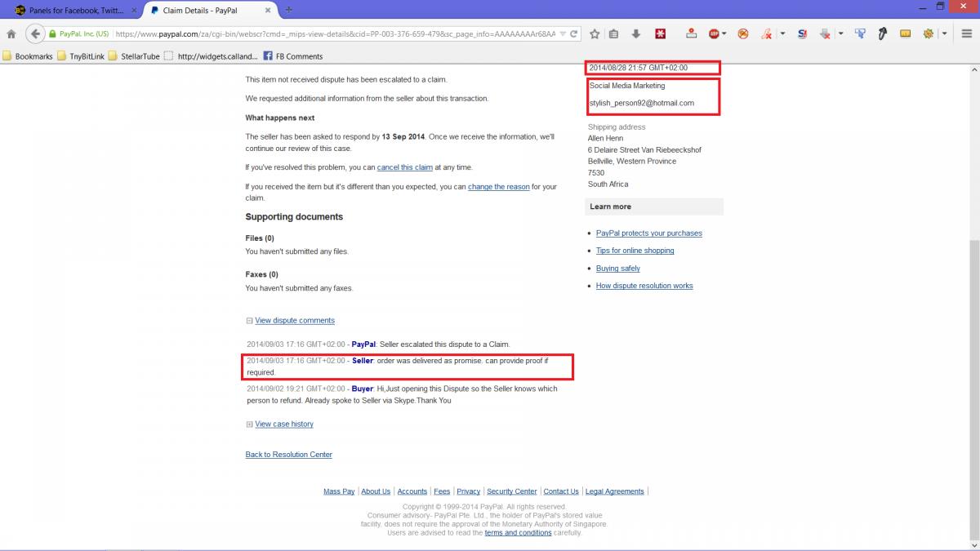Open the About Us footer link
This screenshot has width=980, height=551.
[x=376, y=491]
